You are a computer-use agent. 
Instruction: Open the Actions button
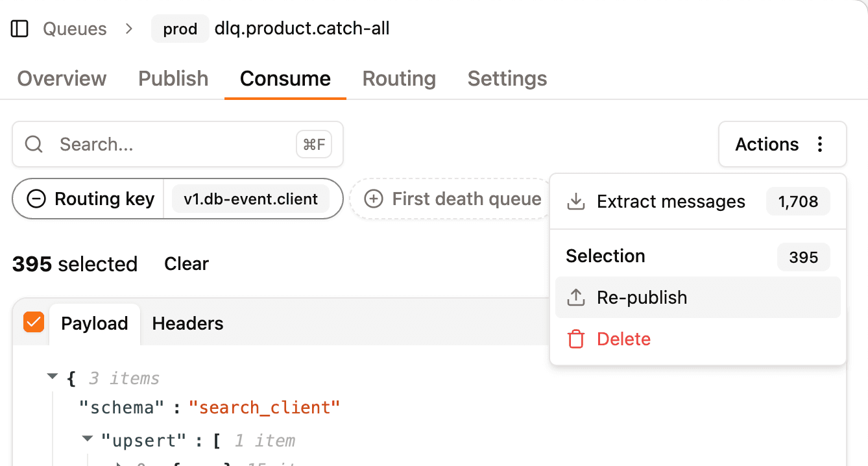click(782, 144)
